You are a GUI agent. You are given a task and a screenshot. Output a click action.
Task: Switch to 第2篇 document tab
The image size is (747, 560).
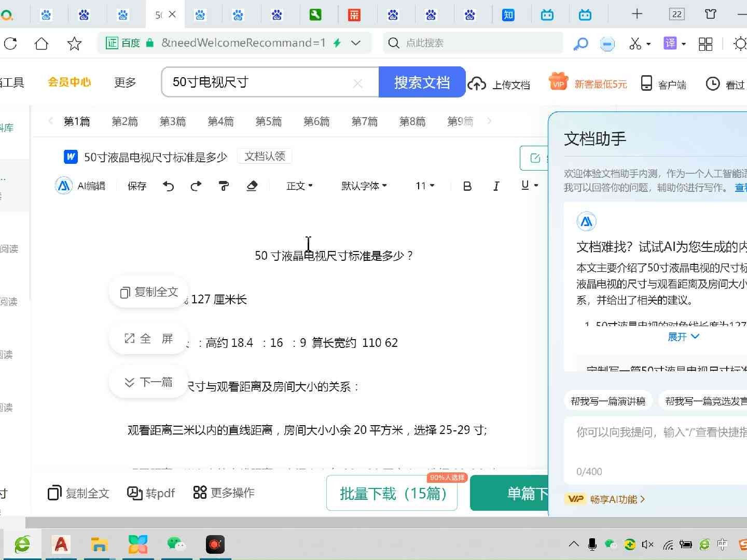point(125,121)
